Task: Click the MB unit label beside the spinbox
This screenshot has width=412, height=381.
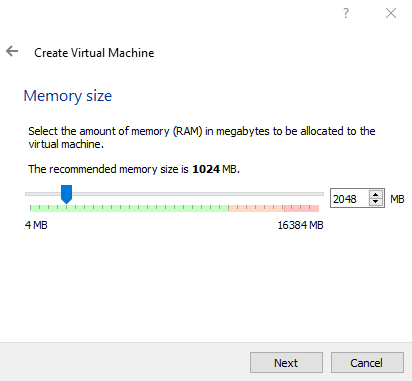Action: pos(397,199)
